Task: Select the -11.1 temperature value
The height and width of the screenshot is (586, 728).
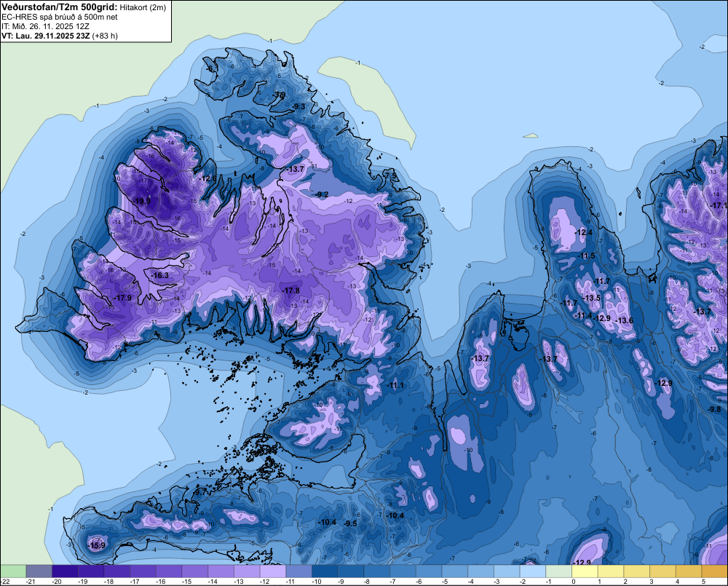Action: 397,385
